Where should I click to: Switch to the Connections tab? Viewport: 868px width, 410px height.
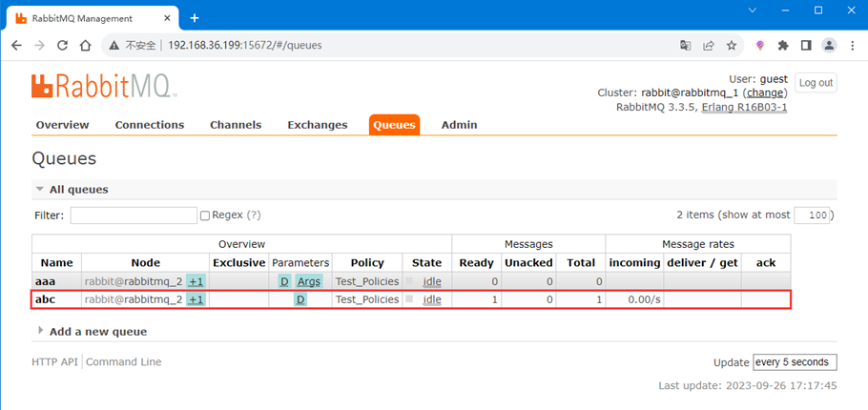(150, 125)
